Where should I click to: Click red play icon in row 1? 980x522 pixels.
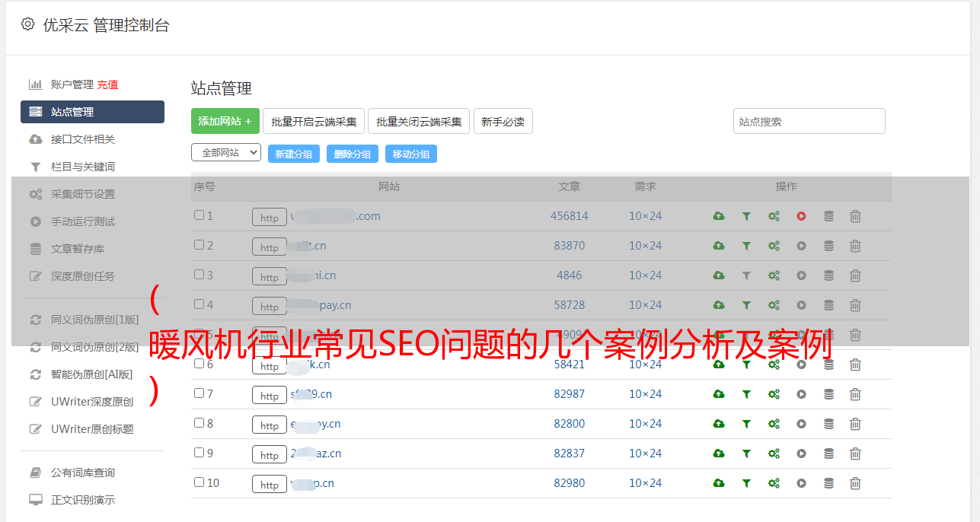click(x=801, y=216)
